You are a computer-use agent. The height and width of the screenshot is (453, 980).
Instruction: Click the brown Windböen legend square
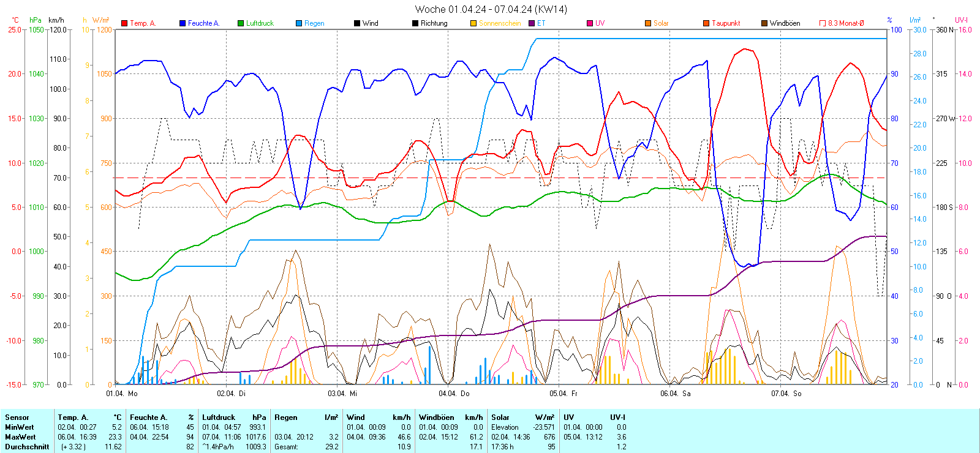pos(764,23)
